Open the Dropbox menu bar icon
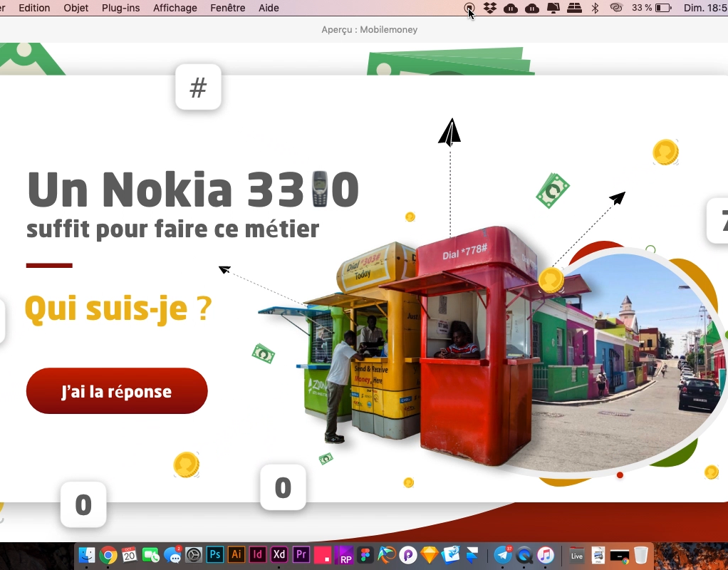This screenshot has height=570, width=728. coord(490,8)
